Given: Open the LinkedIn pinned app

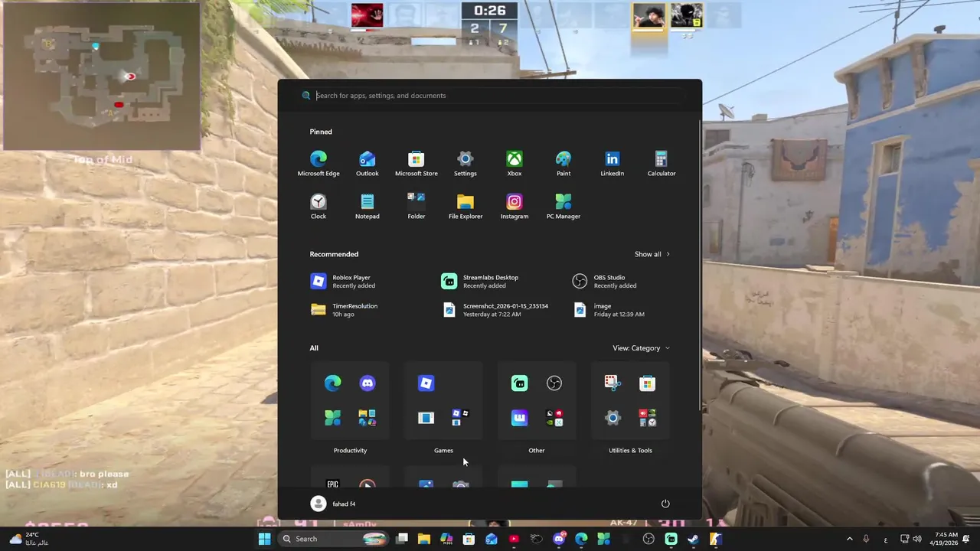Looking at the screenshot, I should 612,164.
